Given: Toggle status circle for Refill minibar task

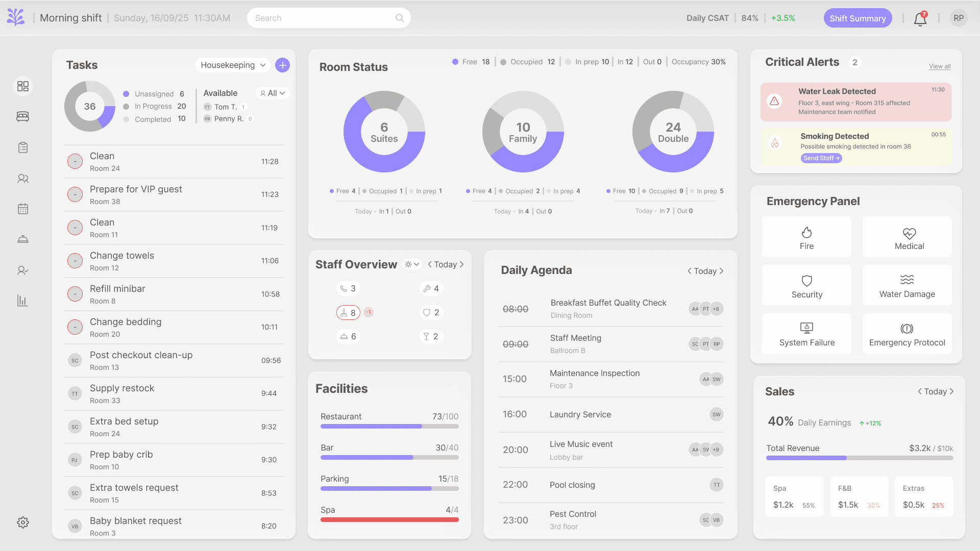Looking at the screenshot, I should pos(75,294).
